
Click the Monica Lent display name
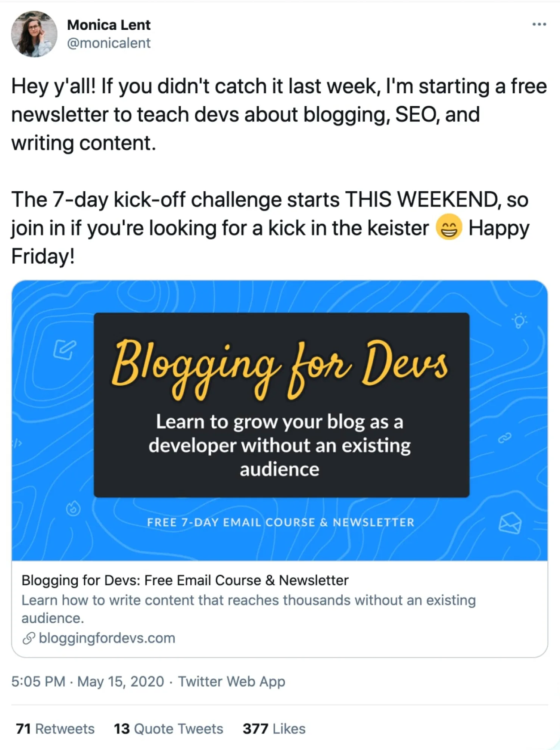[109, 25]
